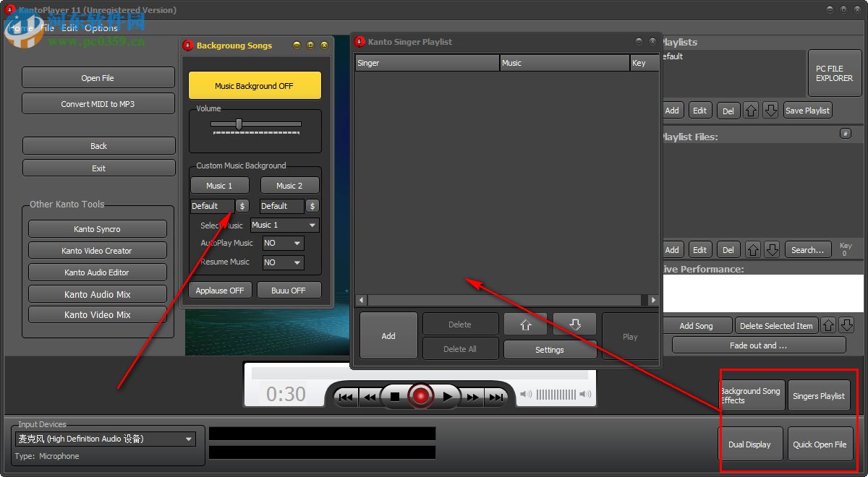Toggle Buuu OFF button

[289, 291]
